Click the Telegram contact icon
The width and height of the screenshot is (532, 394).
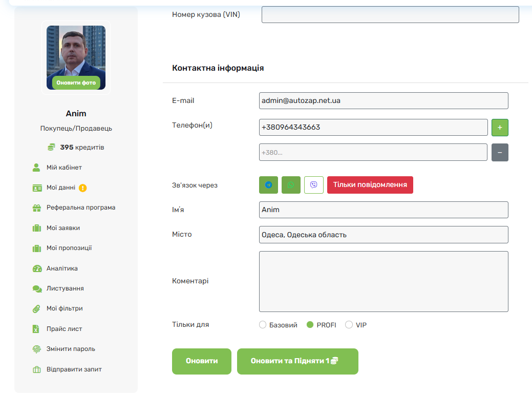268,185
